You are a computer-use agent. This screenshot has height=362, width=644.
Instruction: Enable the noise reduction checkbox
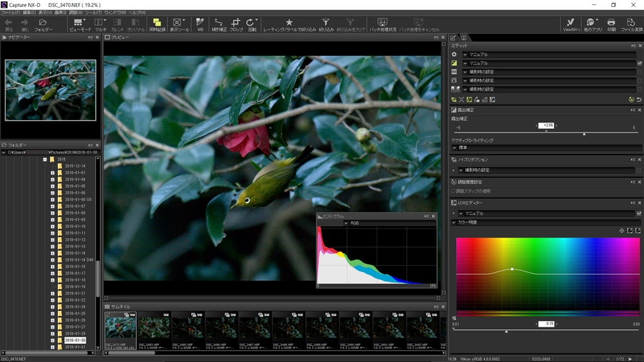pos(639,170)
